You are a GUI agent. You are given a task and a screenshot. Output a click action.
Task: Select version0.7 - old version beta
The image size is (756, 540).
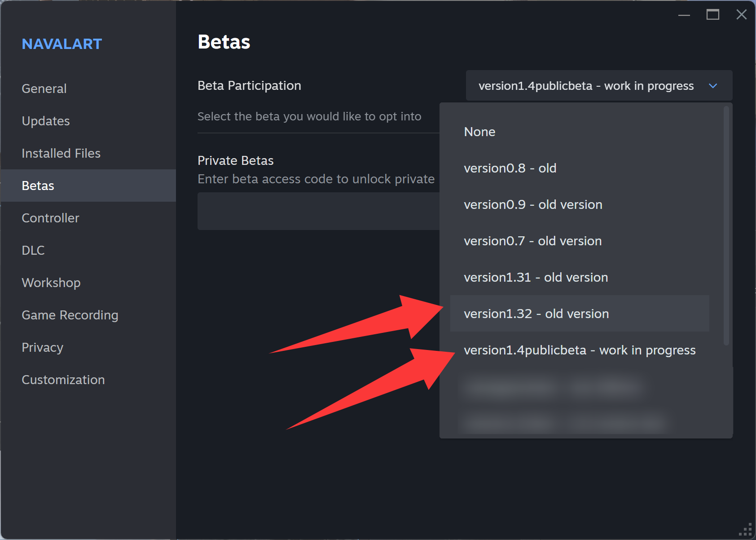pyautogui.click(x=532, y=241)
